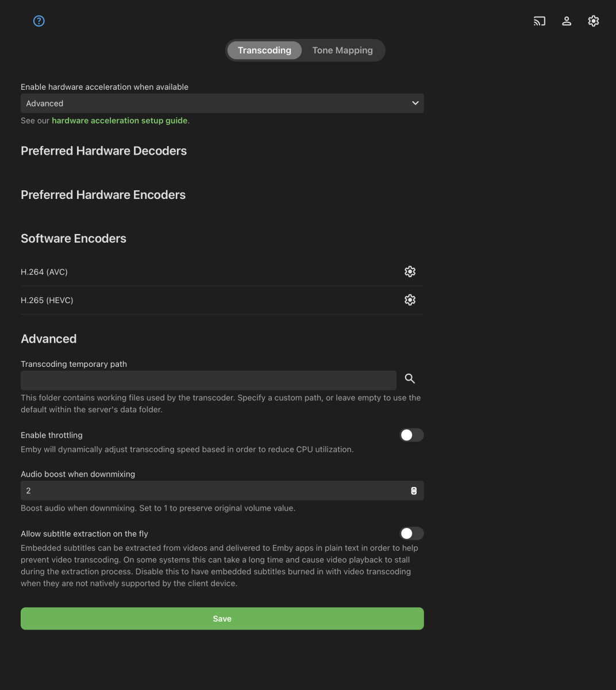
Task: Browse for transcoding temporary path with magnifier
Action: 409,379
